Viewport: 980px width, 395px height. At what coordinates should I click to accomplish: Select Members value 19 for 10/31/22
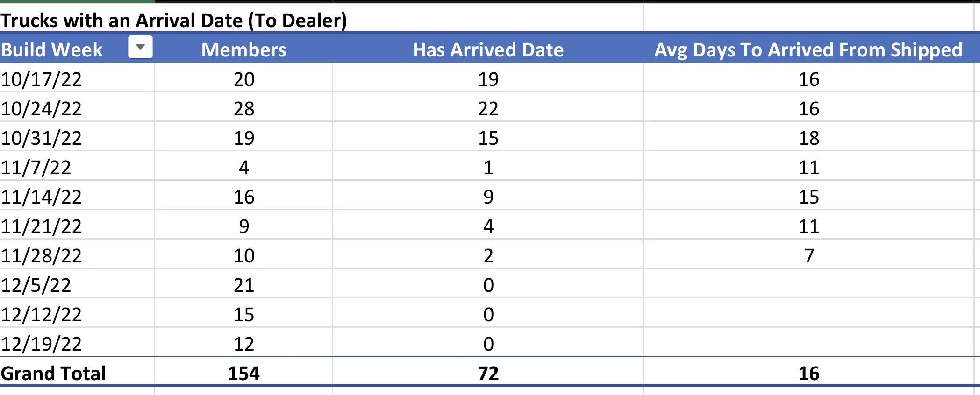(x=243, y=138)
